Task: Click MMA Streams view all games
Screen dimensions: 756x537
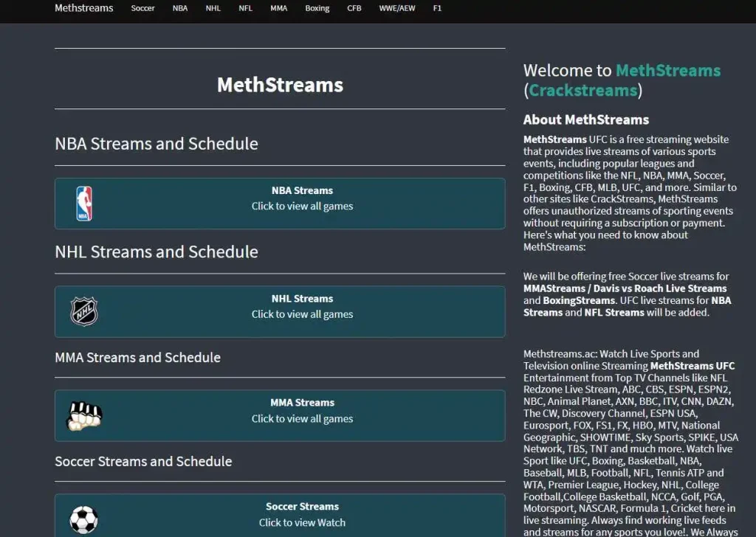Action: click(x=302, y=419)
